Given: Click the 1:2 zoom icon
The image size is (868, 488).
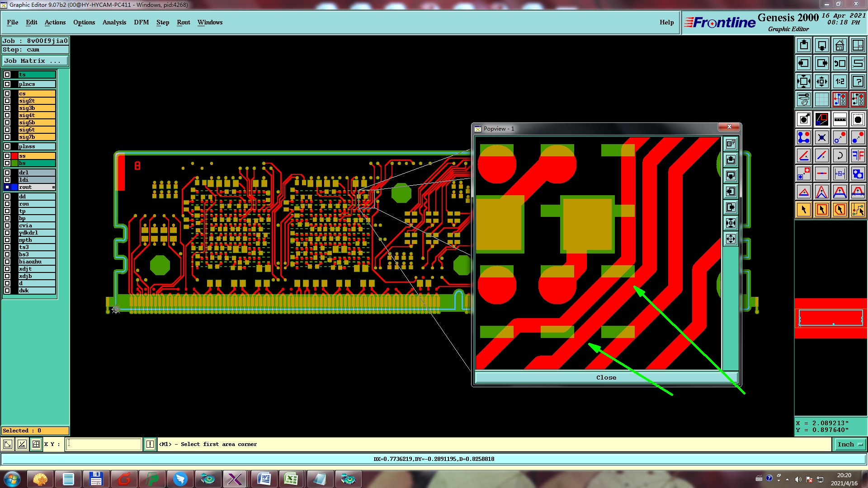Looking at the screenshot, I should [840, 81].
